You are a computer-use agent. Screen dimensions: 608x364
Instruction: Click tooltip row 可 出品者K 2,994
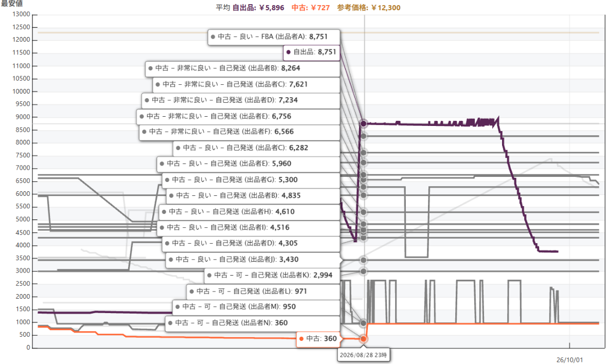[x=272, y=275]
